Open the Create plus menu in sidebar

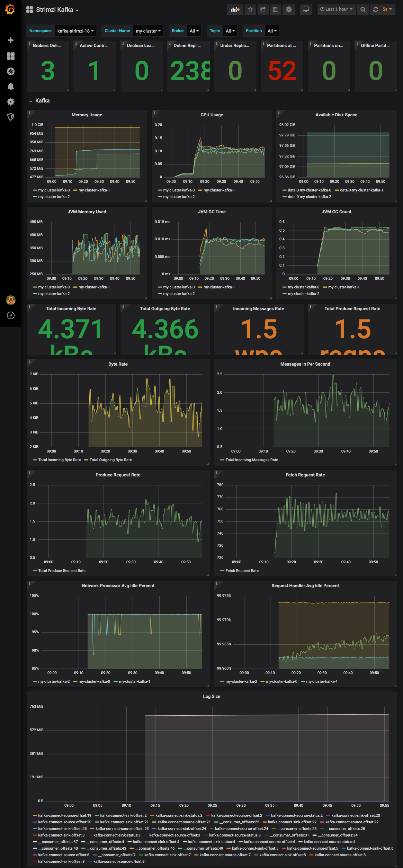[11, 40]
